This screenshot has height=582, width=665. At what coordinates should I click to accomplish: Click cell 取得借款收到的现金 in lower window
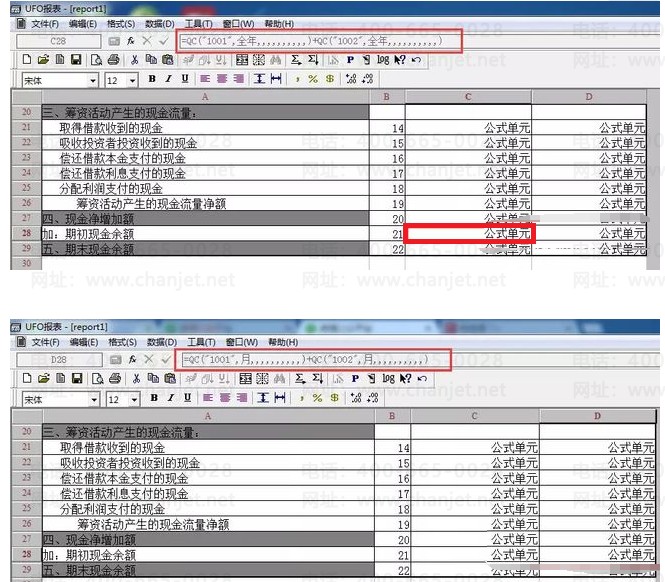208,448
